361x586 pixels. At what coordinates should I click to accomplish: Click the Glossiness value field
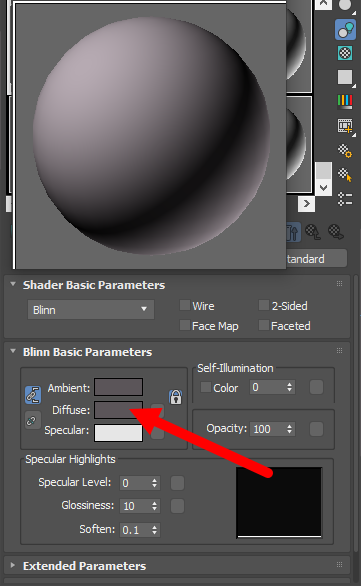(135, 506)
